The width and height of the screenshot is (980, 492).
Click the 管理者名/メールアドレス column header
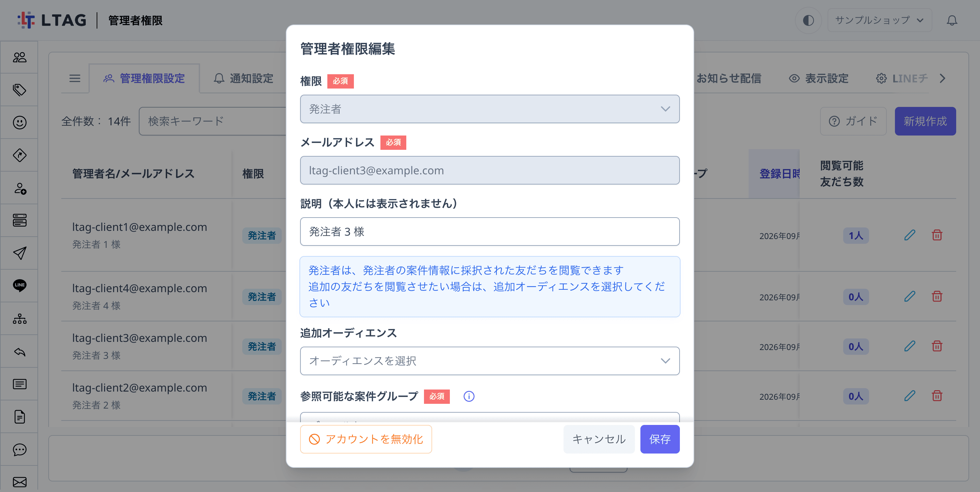point(133,174)
